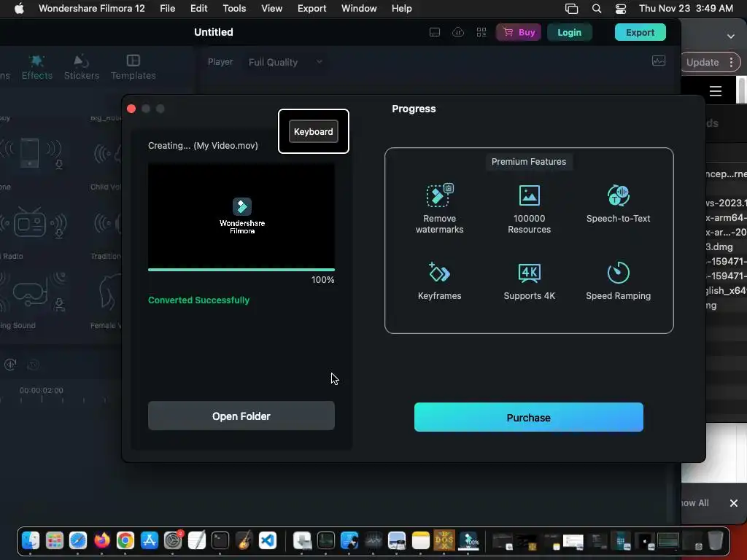
Task: Open Google Chrome from the dock
Action: [125, 540]
